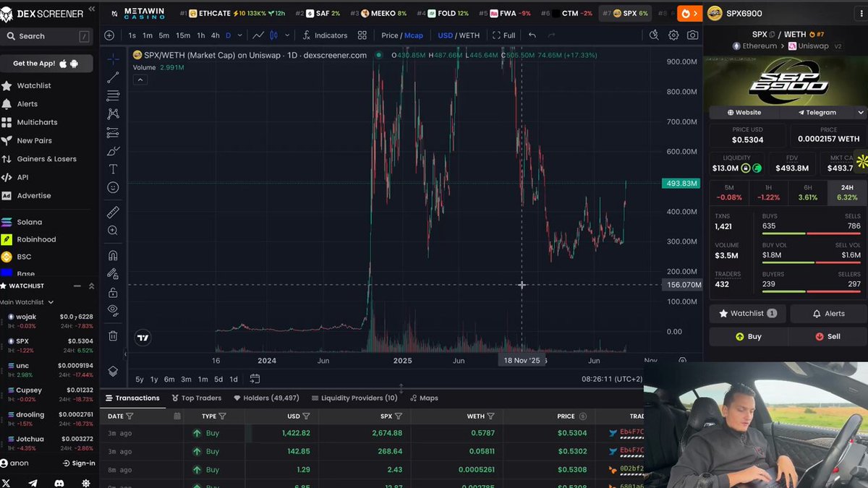Switch chart denomination to WETH
868x488 pixels.
point(469,35)
